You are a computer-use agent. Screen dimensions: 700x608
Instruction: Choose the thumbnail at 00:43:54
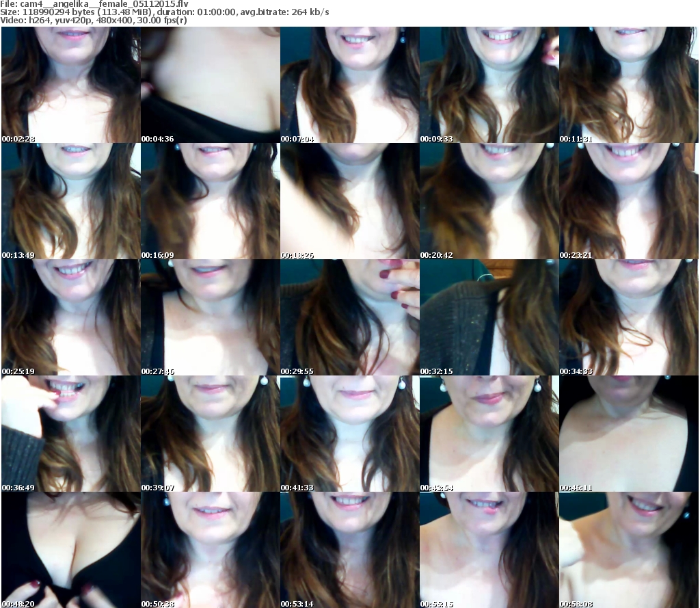489,434
